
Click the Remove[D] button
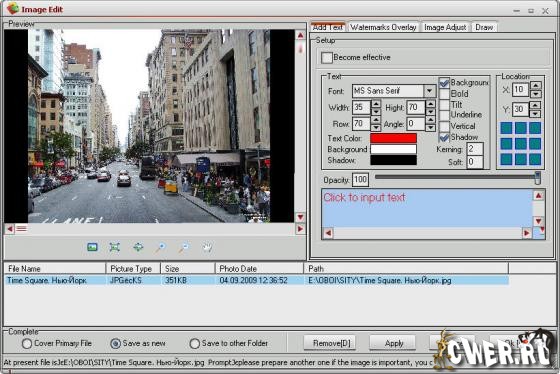tap(331, 343)
